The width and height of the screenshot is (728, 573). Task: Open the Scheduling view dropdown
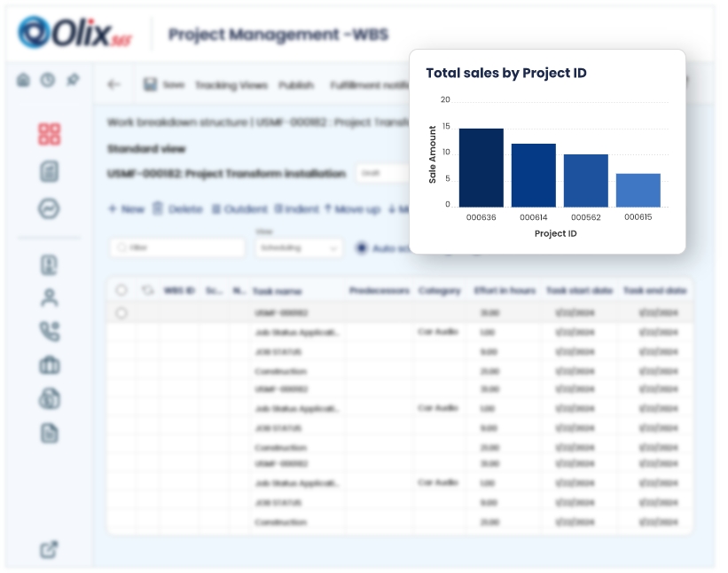pyautogui.click(x=297, y=248)
